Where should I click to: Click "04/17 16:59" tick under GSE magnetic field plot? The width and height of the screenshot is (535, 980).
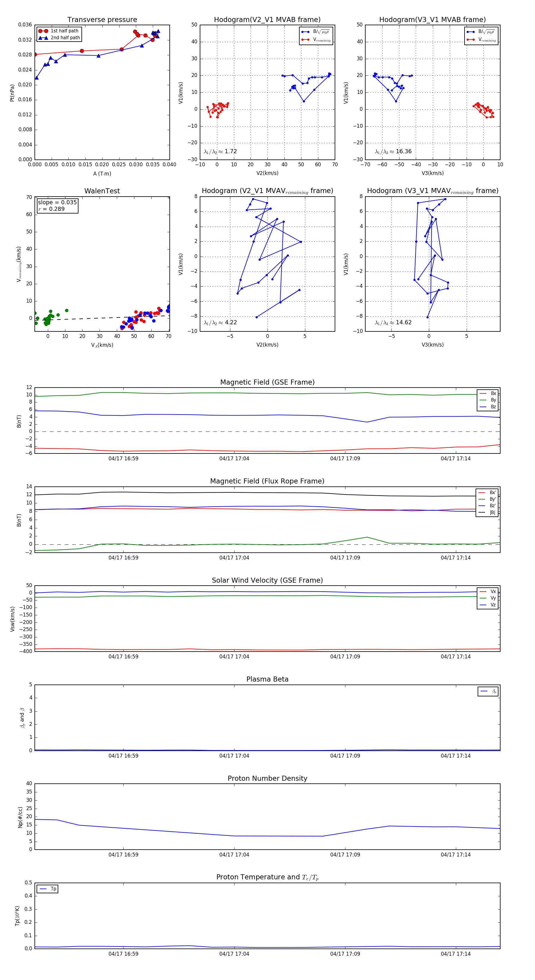pos(123,459)
